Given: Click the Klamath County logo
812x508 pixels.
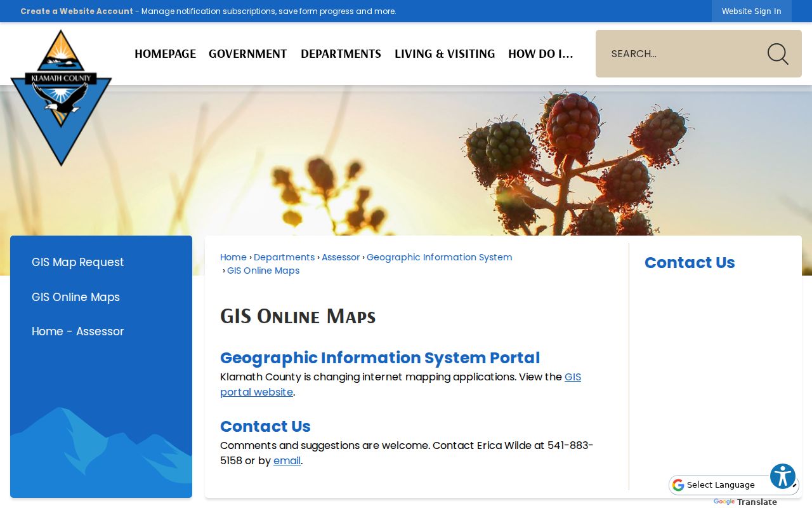Looking at the screenshot, I should (61, 97).
